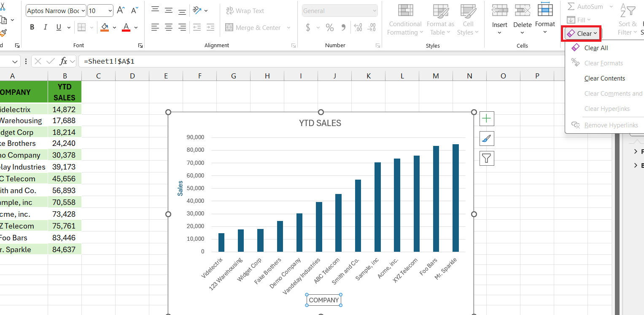Image resolution: width=644 pixels, height=315 pixels.
Task: Click the Format as Table icon
Action: coord(440,20)
